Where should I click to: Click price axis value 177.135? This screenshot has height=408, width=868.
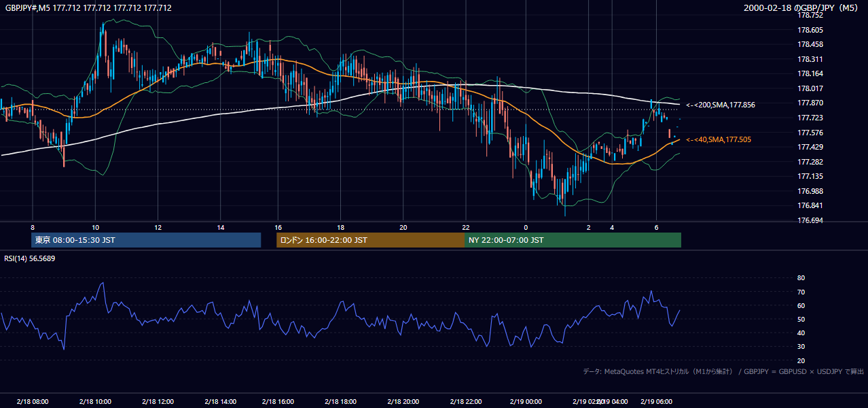point(810,176)
